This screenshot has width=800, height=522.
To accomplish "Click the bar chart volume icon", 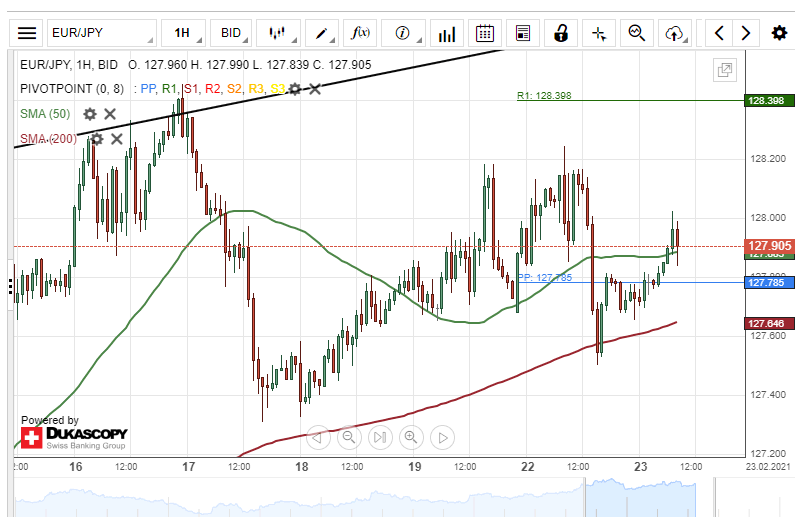I will pyautogui.click(x=447, y=34).
